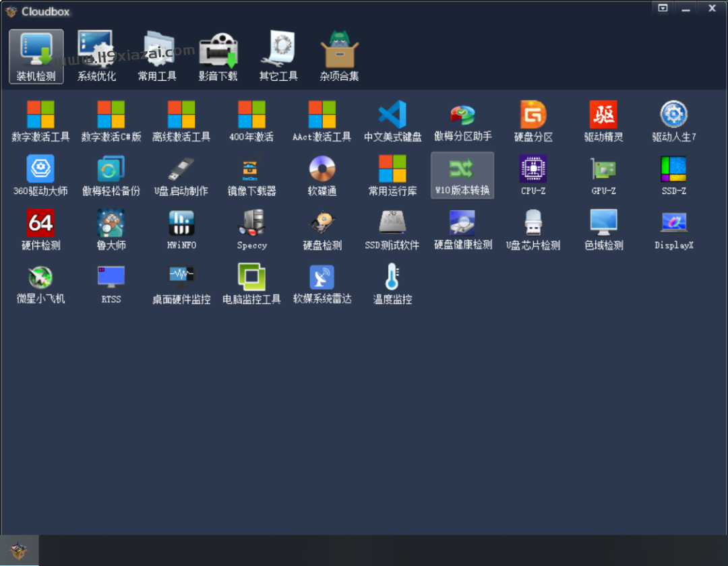Launch 色域检测 monitor tool
The image size is (728, 566).
pyautogui.click(x=603, y=230)
